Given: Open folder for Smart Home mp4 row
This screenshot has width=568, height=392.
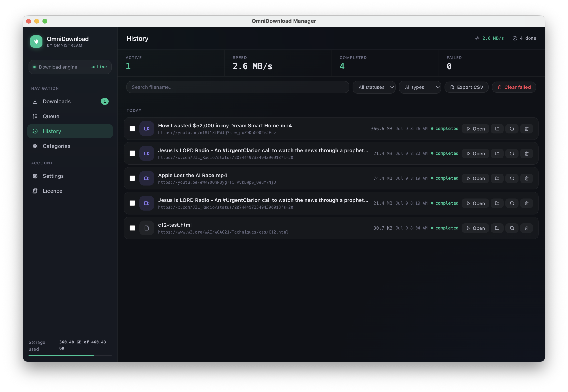Looking at the screenshot, I should 497,129.
